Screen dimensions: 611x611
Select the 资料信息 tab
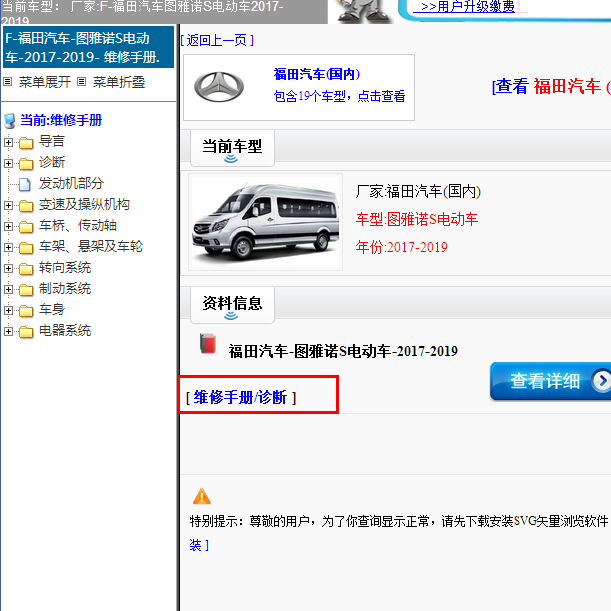click(x=232, y=305)
